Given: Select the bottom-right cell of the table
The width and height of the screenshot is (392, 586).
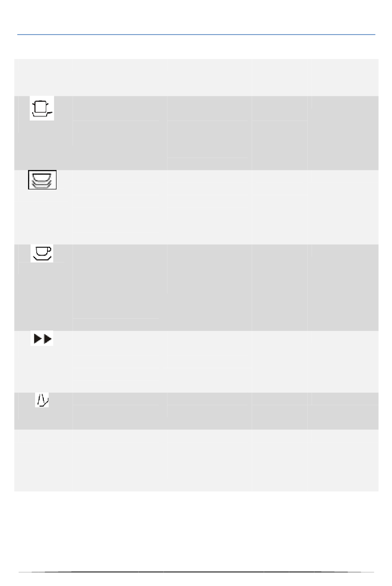Looking at the screenshot, I should click(x=343, y=461).
